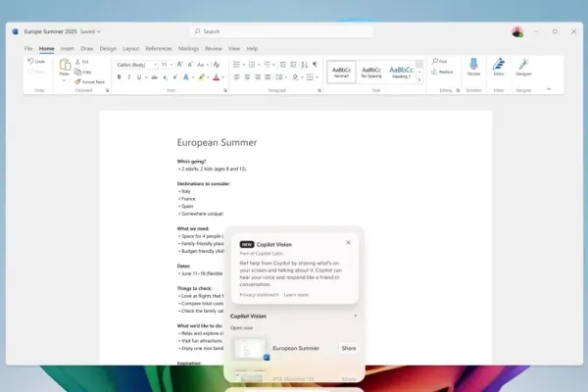Screen dimensions: 588x392
Task: Increase font size with the larger A icon
Action: [180, 65]
